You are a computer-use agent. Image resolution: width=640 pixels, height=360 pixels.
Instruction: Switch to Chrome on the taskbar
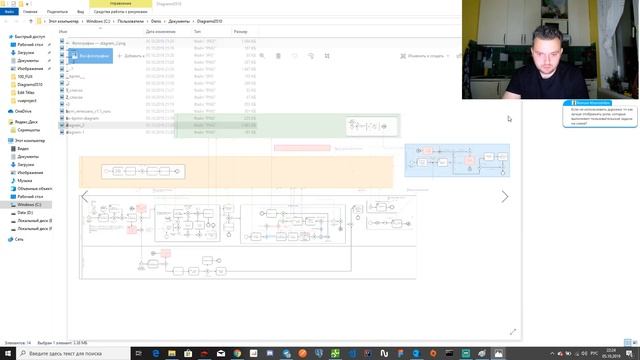coord(237,353)
